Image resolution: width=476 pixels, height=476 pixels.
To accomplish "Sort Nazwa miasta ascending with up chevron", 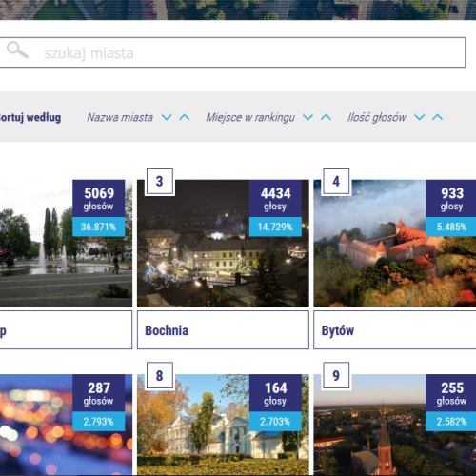I will tap(185, 117).
